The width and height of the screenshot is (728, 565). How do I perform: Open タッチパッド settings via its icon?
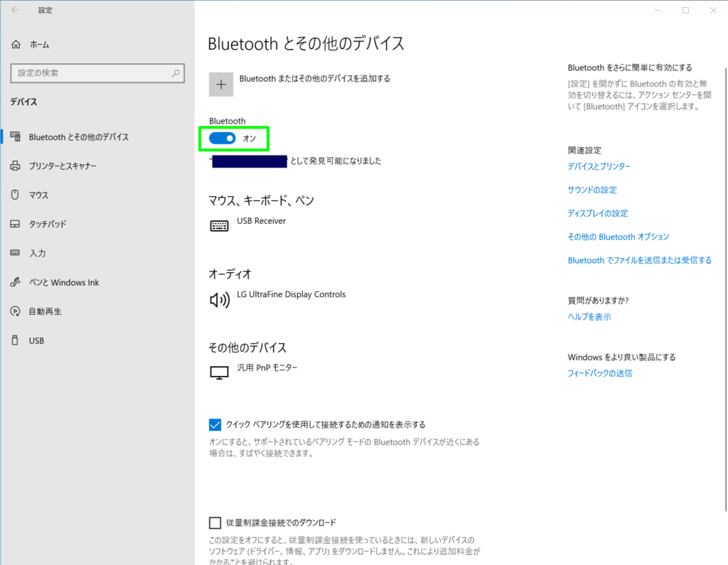click(15, 224)
